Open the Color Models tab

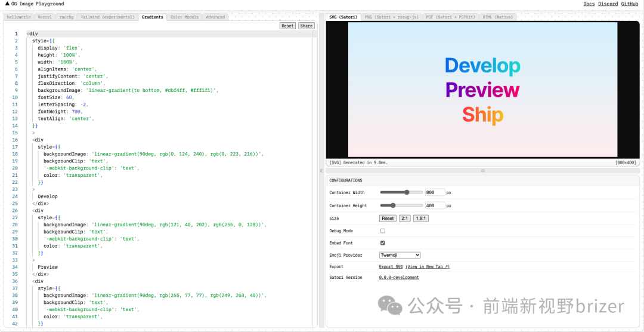coord(184,17)
